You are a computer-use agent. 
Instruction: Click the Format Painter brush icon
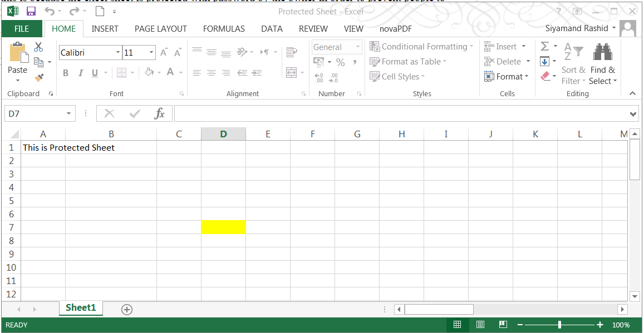click(x=38, y=77)
